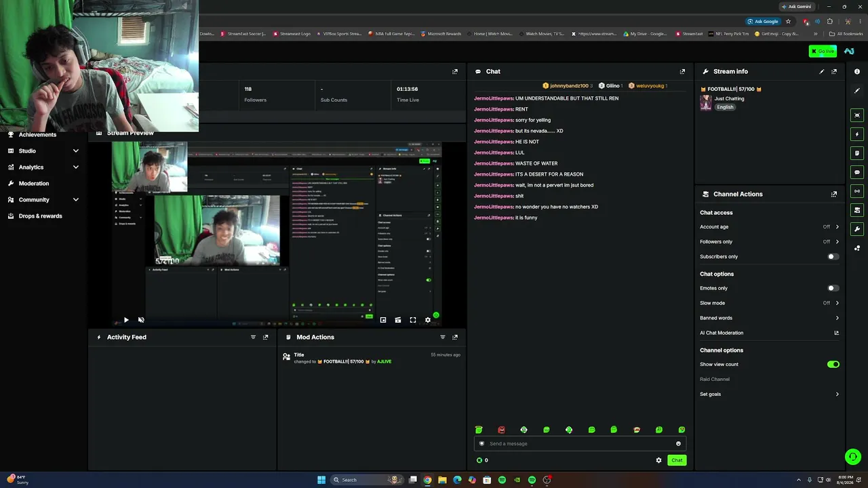Viewport: 868px width, 488px height.
Task: Open File Explorer from taskbar
Action: tap(442, 480)
